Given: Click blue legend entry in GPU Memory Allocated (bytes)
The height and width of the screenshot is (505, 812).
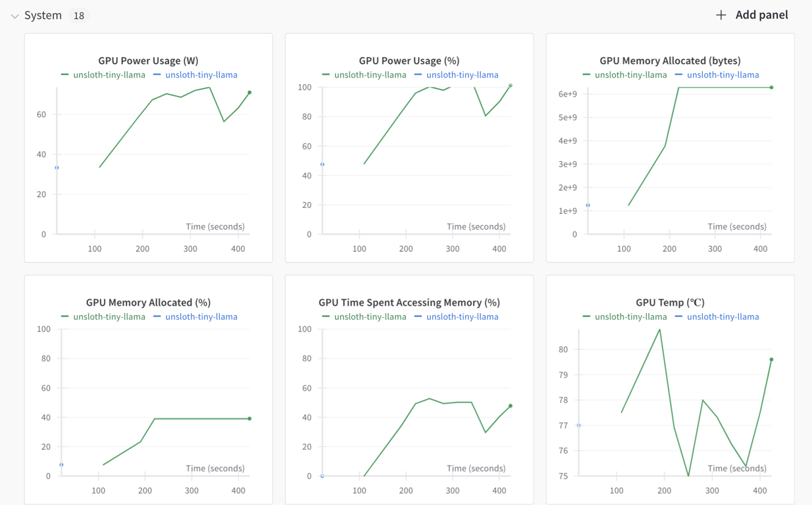Looking at the screenshot, I should tap(717, 75).
